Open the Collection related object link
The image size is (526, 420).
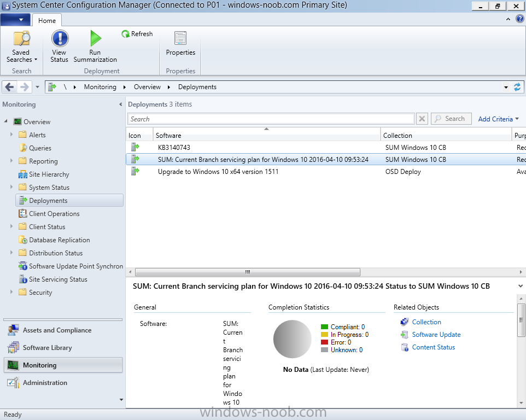pos(426,322)
